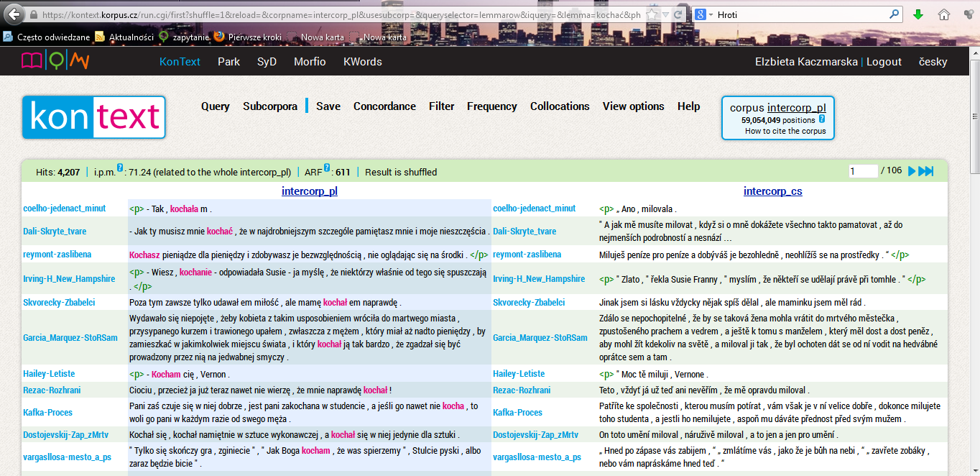Switch to the Park application
Screen dimensions: 980x476
click(229, 62)
